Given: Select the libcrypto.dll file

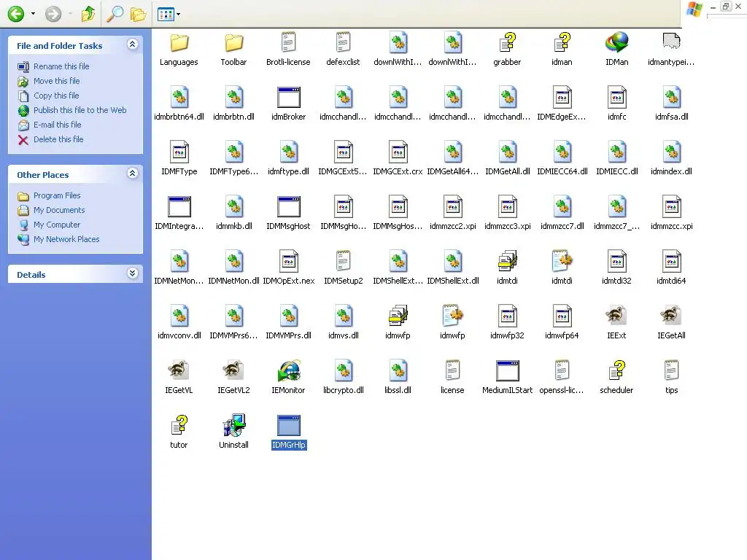Looking at the screenshot, I should [343, 378].
